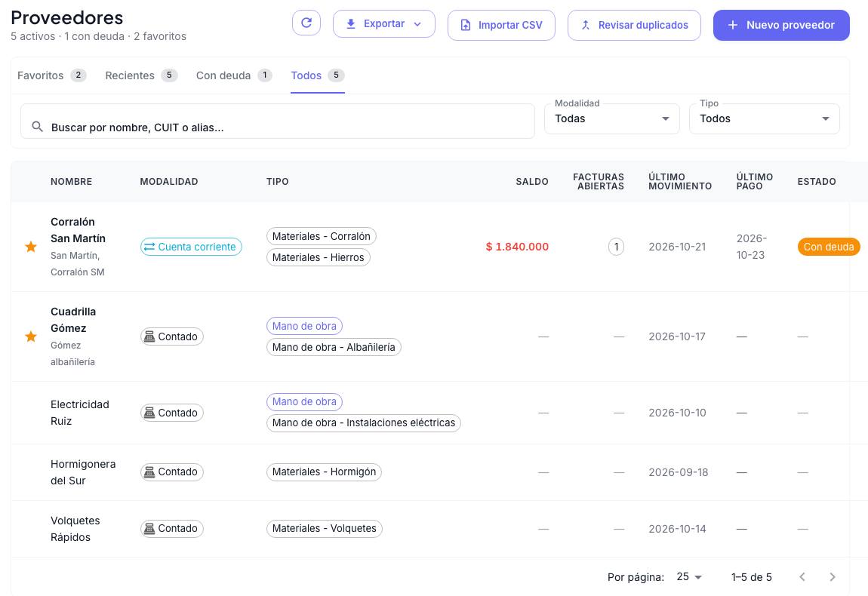Viewport: 868px width, 596px height.
Task: Click the Último movimiento column header
Action: click(680, 182)
